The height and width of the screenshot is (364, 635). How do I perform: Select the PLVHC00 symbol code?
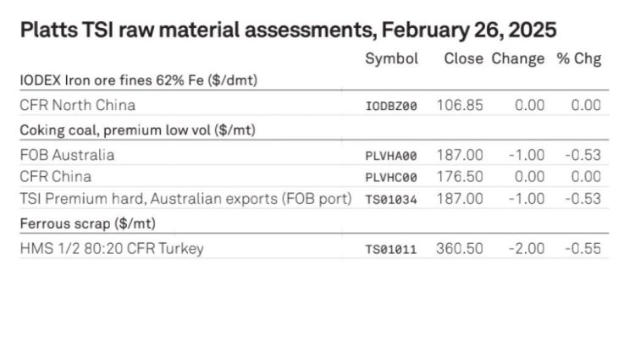click(x=391, y=178)
